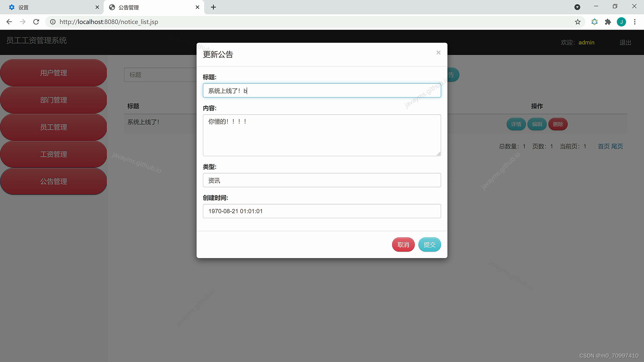Open the tab search dropdown arrow

point(577,7)
